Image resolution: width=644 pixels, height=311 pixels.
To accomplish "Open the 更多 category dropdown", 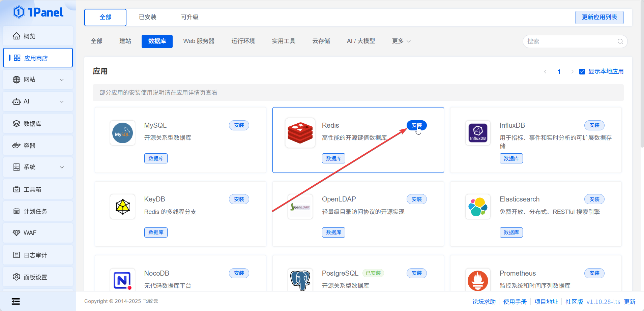I will 401,41.
